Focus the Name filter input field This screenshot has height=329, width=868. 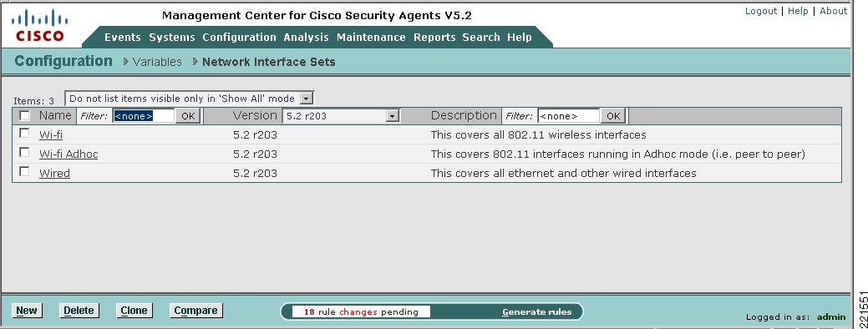click(x=143, y=116)
